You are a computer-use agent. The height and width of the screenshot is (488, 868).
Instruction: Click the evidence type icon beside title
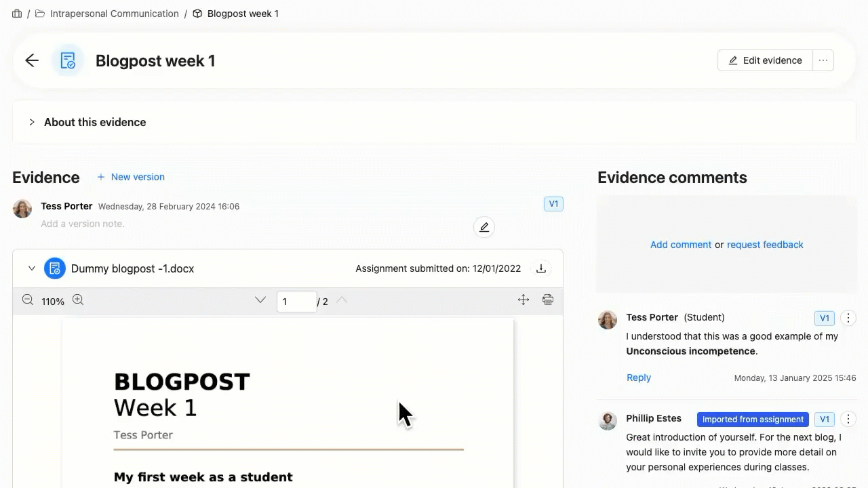coord(68,60)
